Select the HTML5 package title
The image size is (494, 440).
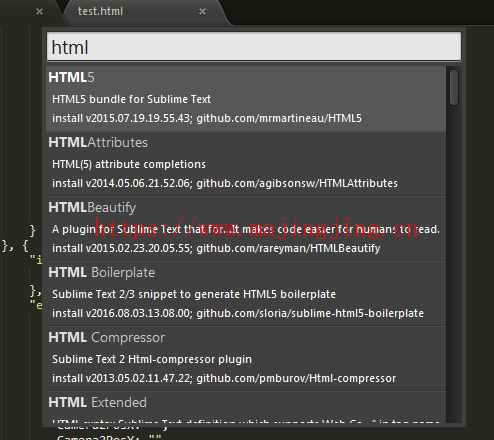pos(71,77)
